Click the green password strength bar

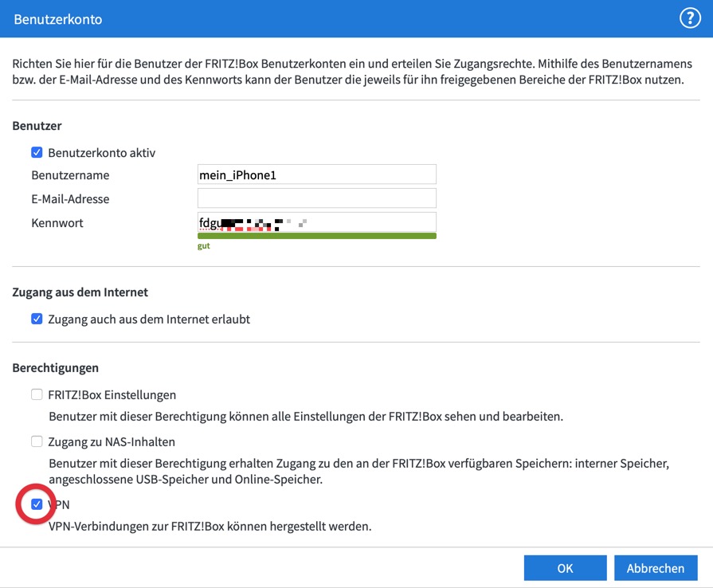pos(316,236)
